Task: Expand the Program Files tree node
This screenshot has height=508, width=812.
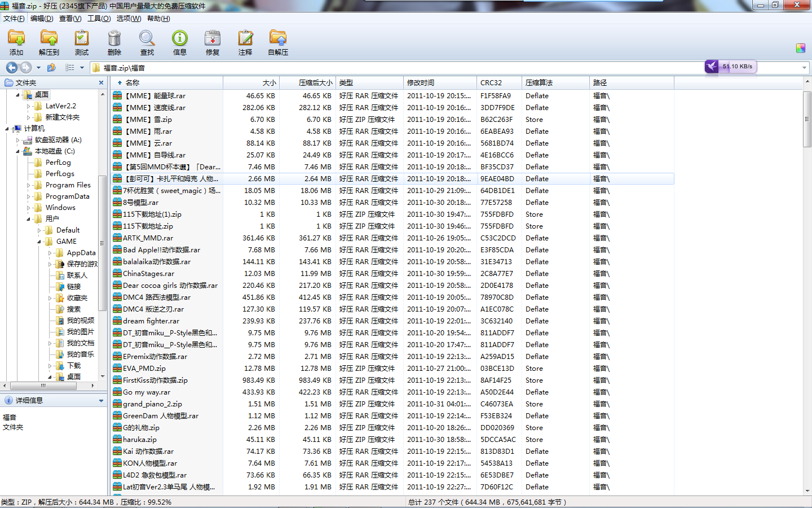Action: (x=29, y=185)
